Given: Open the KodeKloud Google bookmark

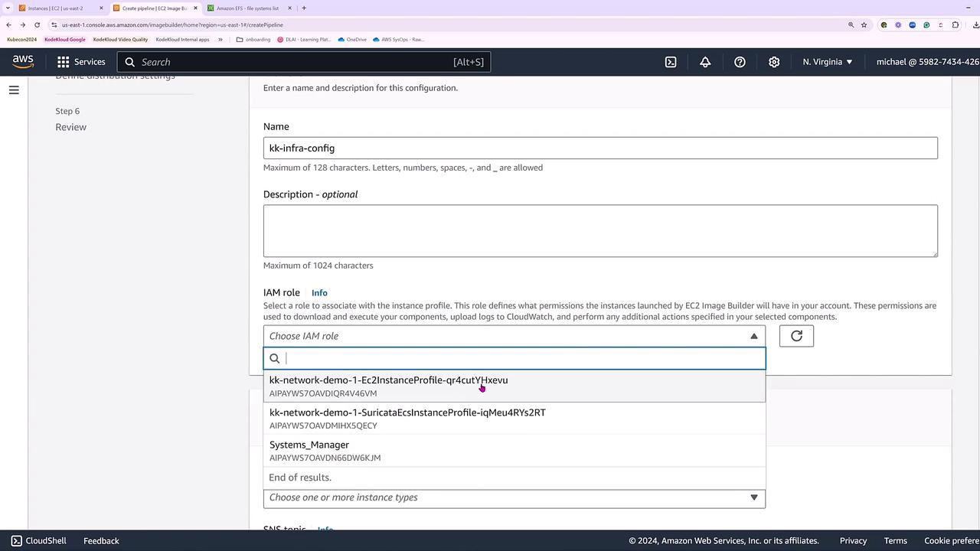Looking at the screenshot, I should [x=65, y=39].
